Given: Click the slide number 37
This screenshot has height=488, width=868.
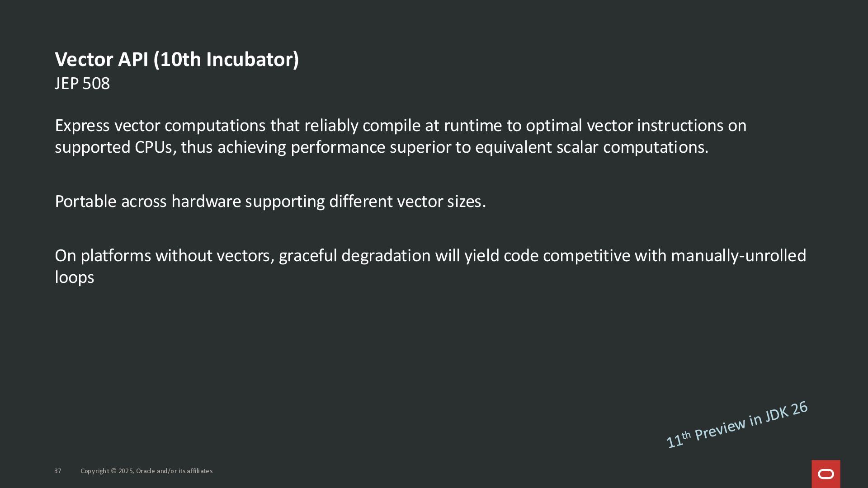Looking at the screenshot, I should pyautogui.click(x=58, y=471).
